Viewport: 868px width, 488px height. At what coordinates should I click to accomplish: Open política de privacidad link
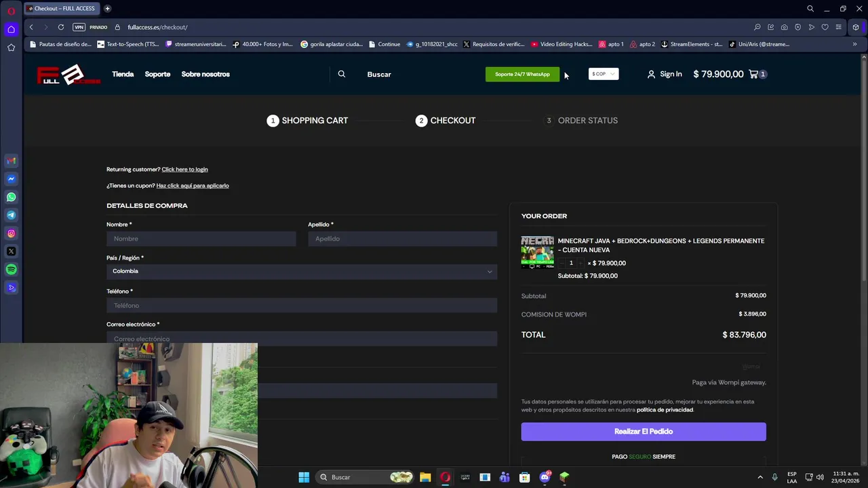click(665, 410)
